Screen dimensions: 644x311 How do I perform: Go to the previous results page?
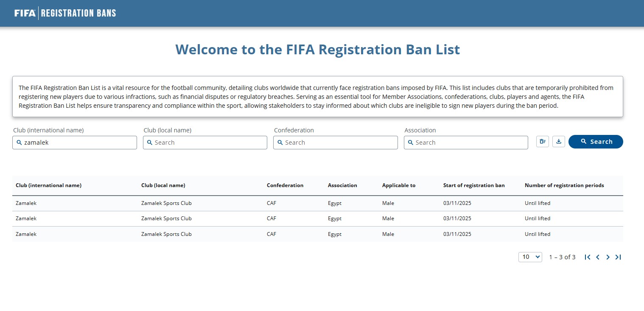point(598,257)
